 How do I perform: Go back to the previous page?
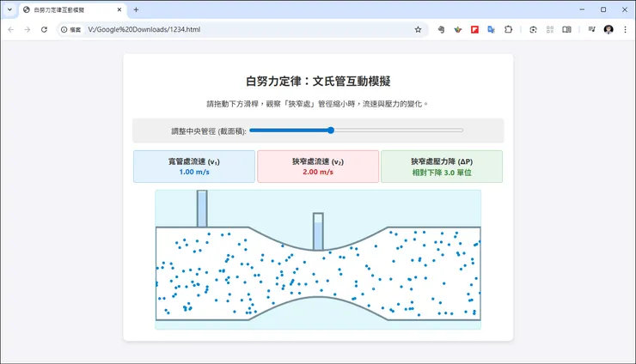click(x=11, y=29)
